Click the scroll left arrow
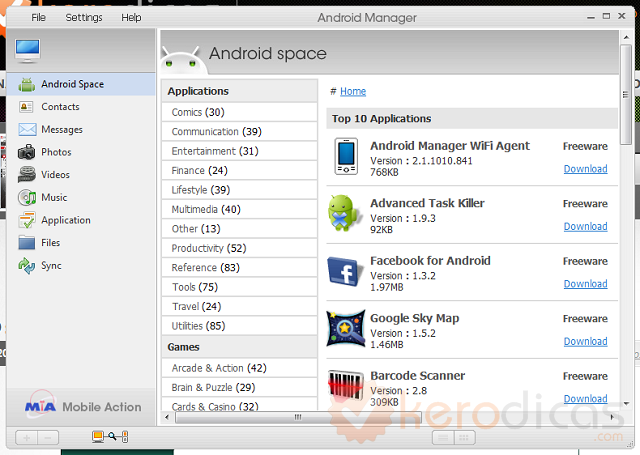The width and height of the screenshot is (640, 455). pyautogui.click(x=167, y=417)
